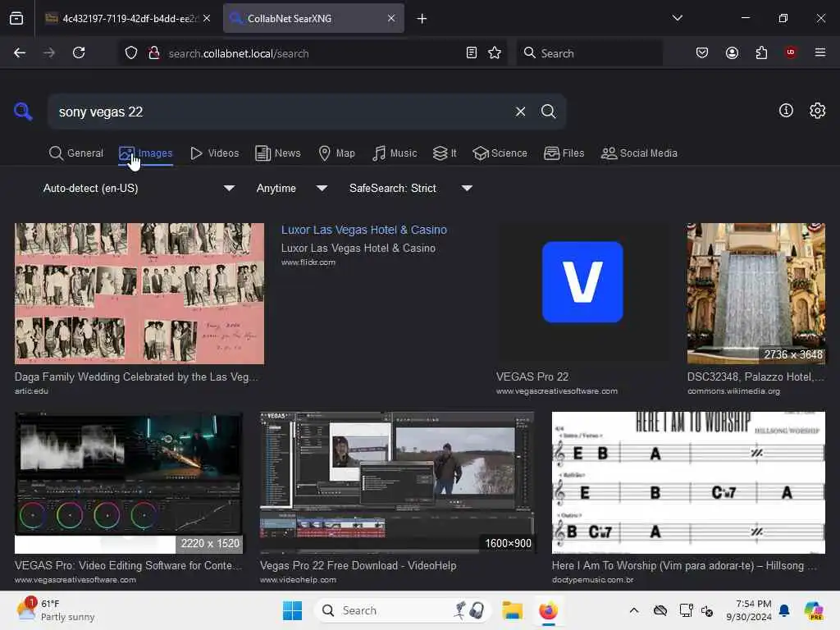Open the Copilot taskbar icon
840x630 pixels.
[x=814, y=610]
